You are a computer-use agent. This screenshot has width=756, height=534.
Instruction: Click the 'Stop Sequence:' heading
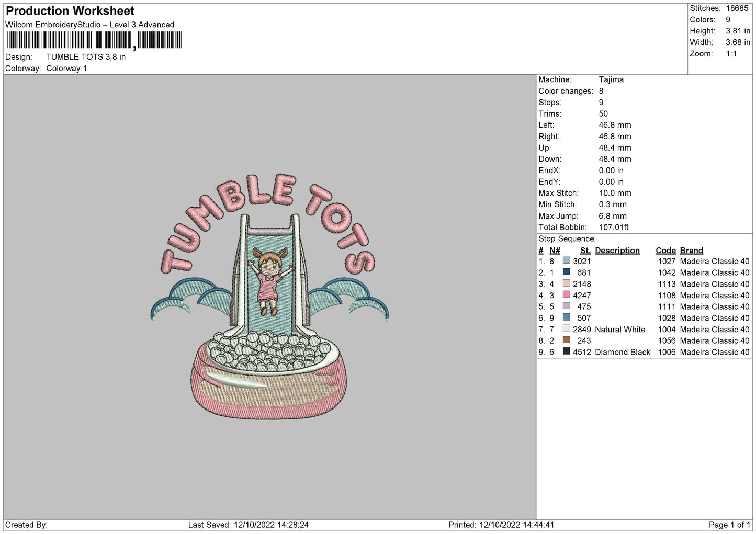[x=567, y=239]
